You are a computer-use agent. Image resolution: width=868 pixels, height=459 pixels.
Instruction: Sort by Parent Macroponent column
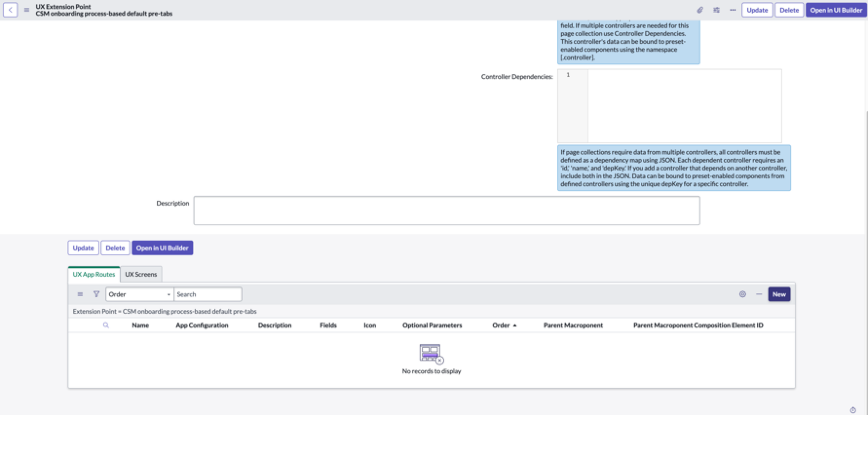point(573,325)
